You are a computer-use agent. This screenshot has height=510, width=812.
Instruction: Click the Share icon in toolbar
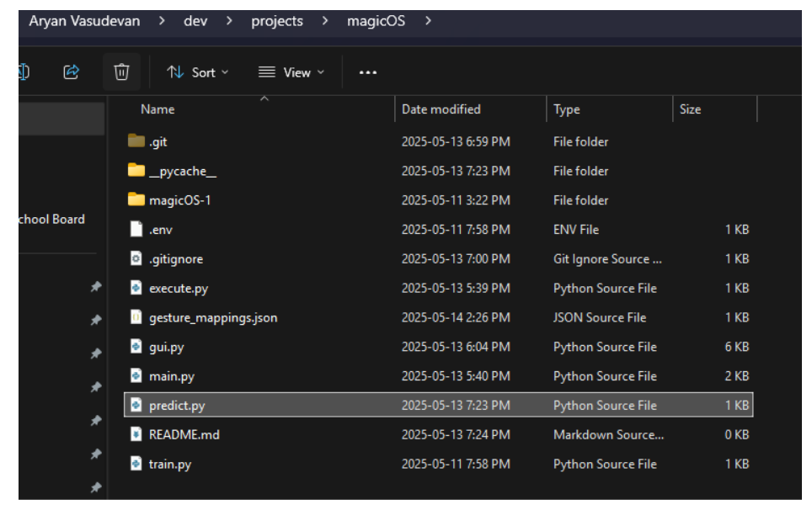71,72
